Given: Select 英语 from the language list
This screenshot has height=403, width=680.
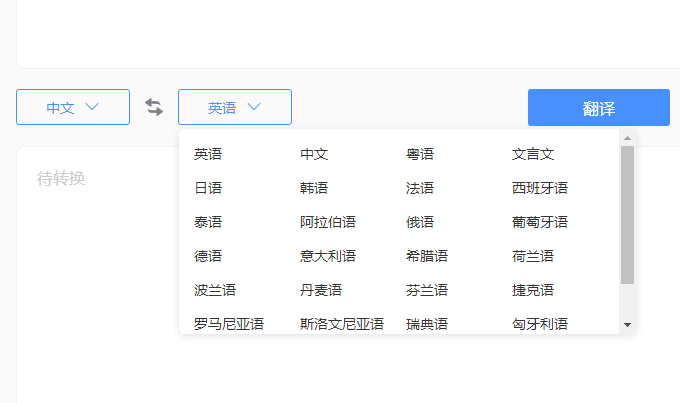Looking at the screenshot, I should [x=208, y=154].
